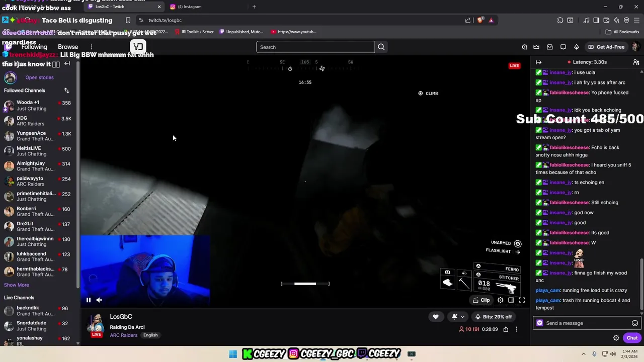Viewport: 644px width, 362px height.
Task: Open the top-bar Get Bits diamond icon
Action: [576, 47]
